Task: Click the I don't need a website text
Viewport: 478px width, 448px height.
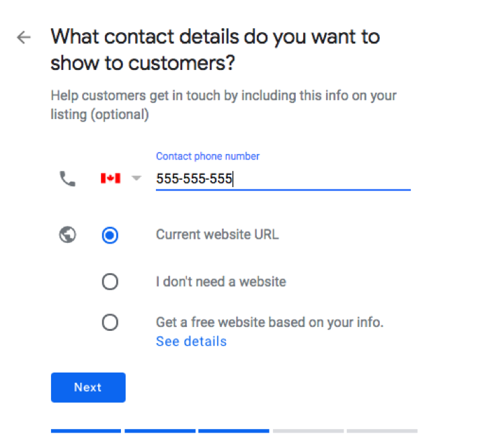Action: tap(221, 282)
